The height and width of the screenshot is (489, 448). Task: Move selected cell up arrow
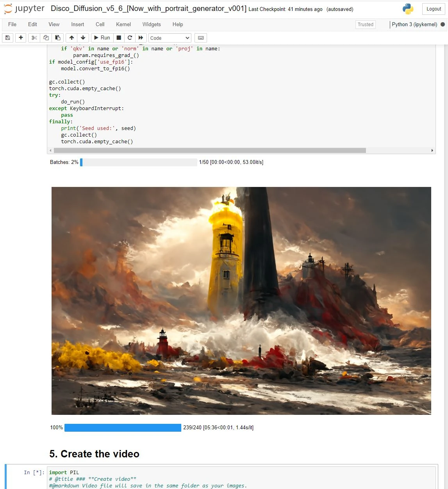(x=71, y=38)
